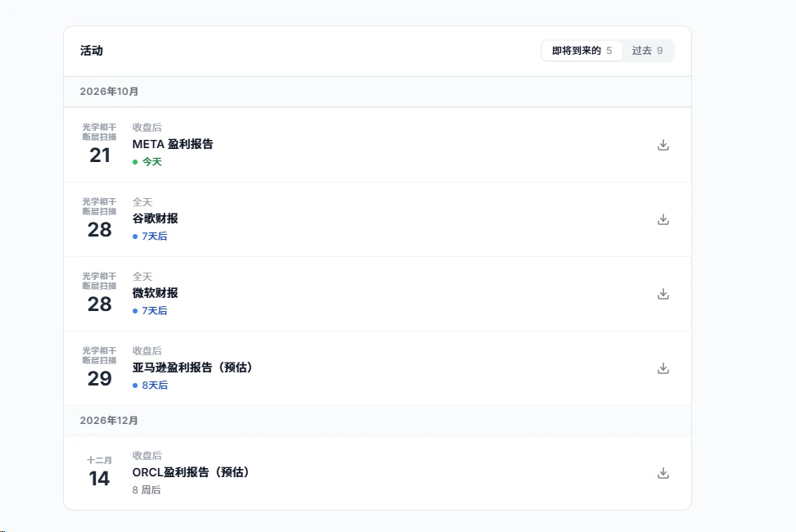This screenshot has height=532, width=796.
Task: Download the 谷歌财报 calendar event
Action: tap(663, 219)
